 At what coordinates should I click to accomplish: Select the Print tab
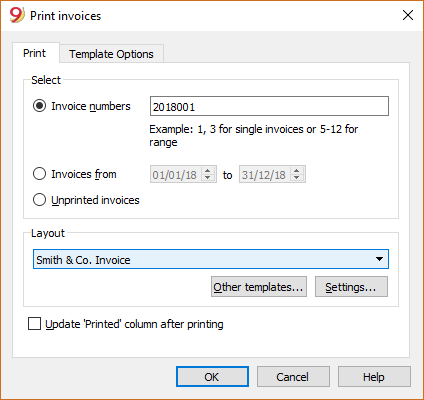tap(35, 53)
